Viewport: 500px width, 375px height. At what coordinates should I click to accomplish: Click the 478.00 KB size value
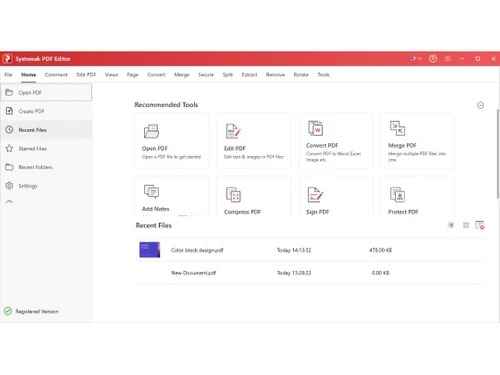pyautogui.click(x=380, y=250)
